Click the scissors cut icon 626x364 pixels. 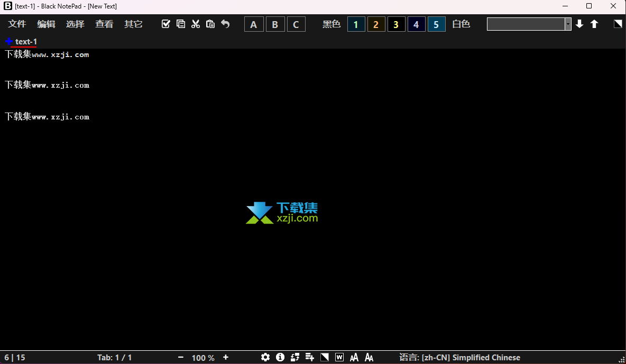tap(196, 24)
